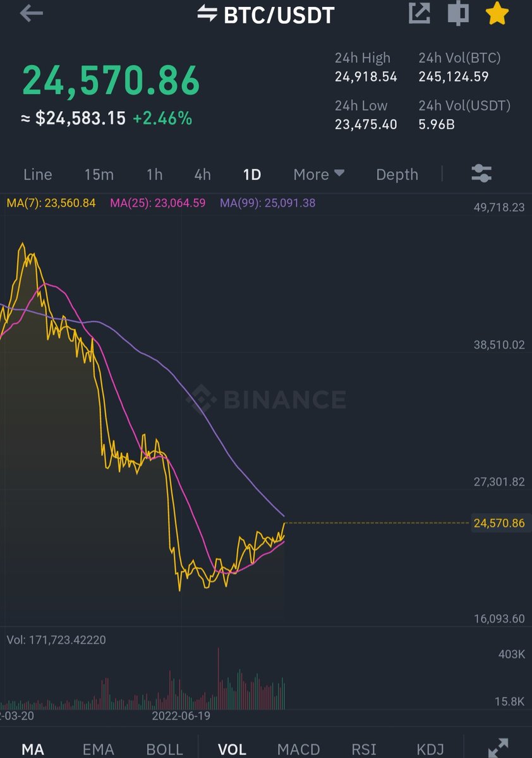Tap the 15.8K volume axis label
This screenshot has width=532, height=758.
510,701
